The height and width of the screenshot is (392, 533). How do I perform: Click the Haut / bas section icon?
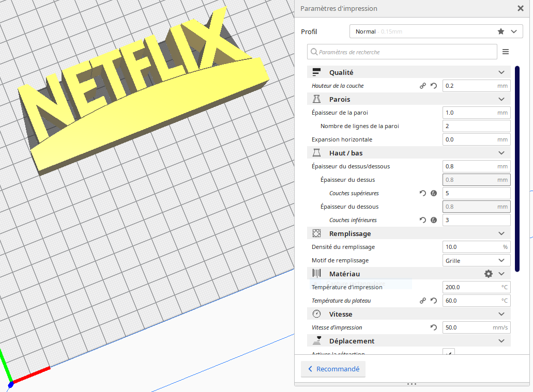pos(317,152)
